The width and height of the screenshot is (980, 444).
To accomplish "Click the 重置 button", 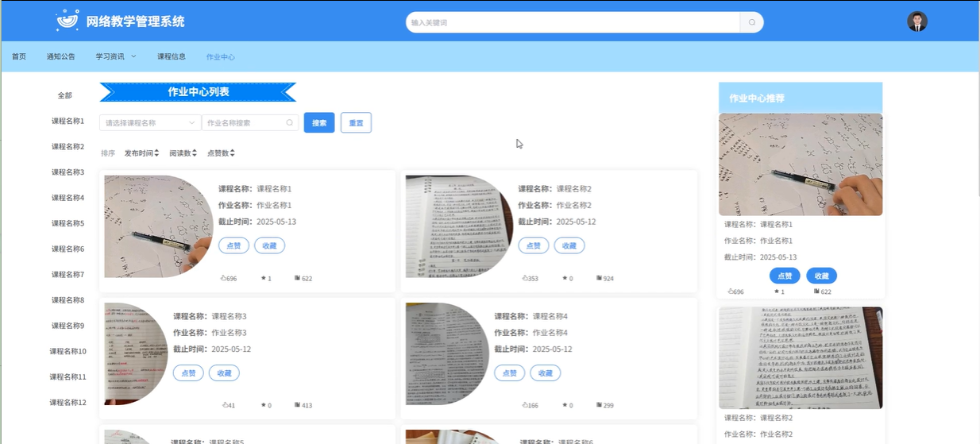I will [x=356, y=123].
